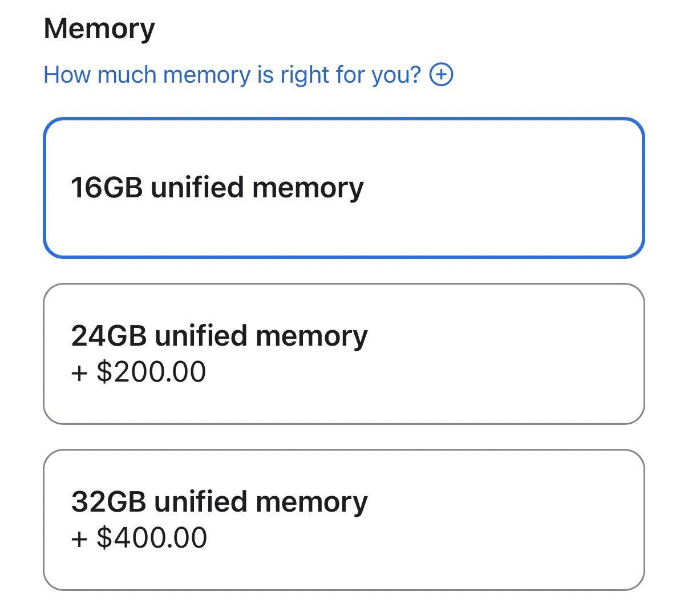Click the word "memory" in the blue help link
This screenshot has height=616, width=688.
[x=207, y=75]
